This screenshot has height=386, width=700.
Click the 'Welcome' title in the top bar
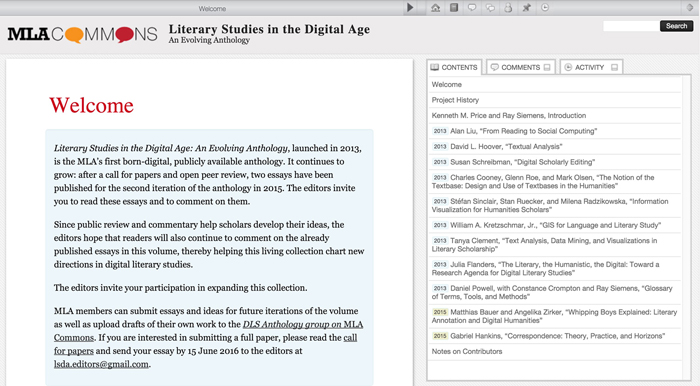pos(212,8)
